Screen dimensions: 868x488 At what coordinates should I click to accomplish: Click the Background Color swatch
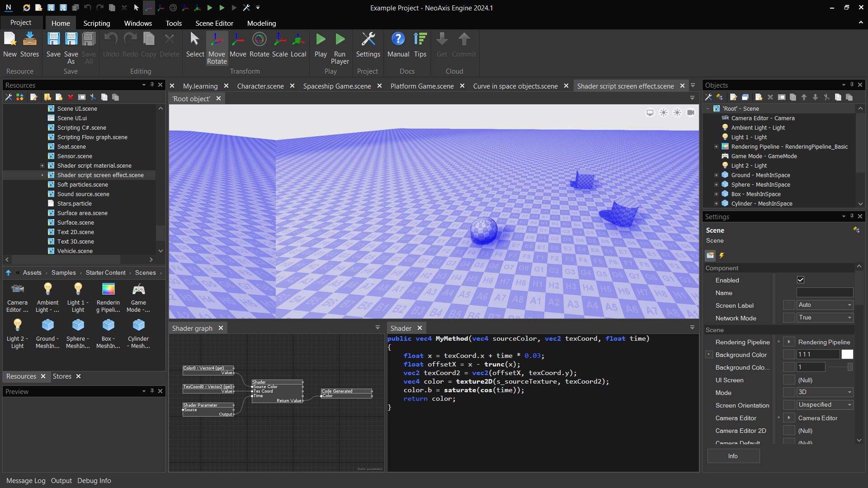(848, 354)
